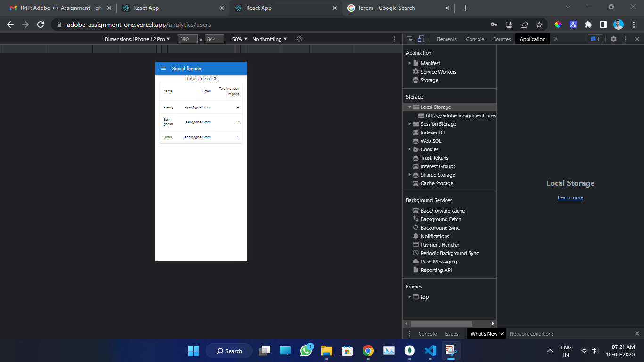This screenshot has width=644, height=362.
Task: Select the adobe-assignment-one local storage origin
Action: tap(457, 115)
